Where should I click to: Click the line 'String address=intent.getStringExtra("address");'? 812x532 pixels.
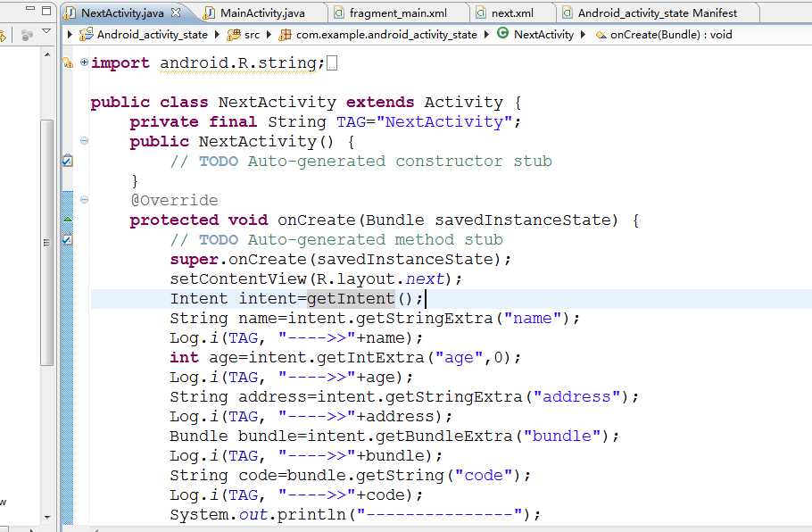click(404, 397)
